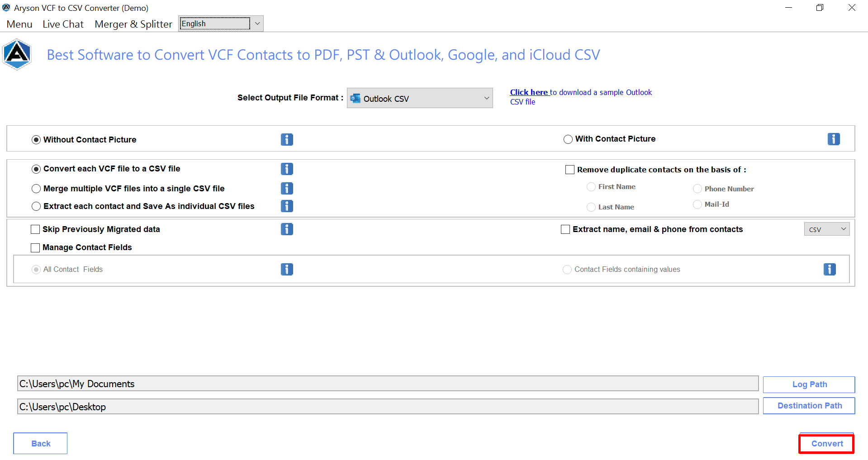The height and width of the screenshot is (460, 868).
Task: Select With Contact Picture radio button
Action: tap(568, 139)
